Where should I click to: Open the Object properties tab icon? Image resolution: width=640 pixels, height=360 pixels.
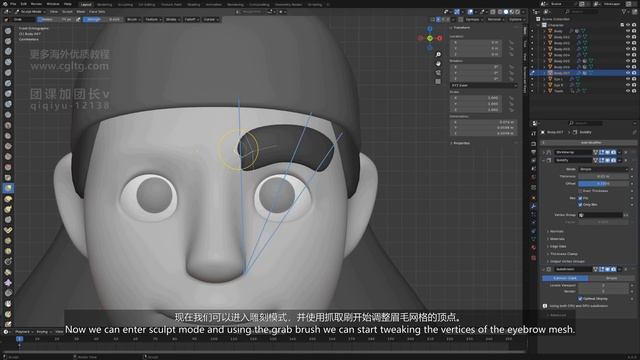point(533,198)
